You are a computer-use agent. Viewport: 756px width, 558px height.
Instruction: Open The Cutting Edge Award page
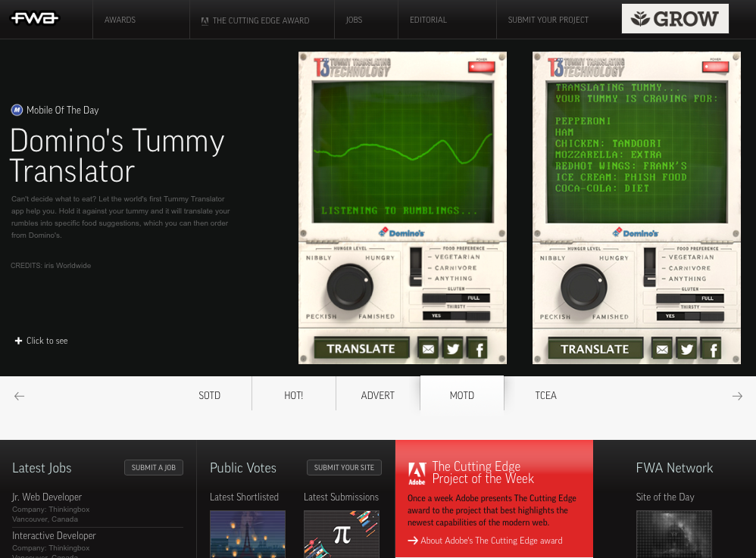pos(261,20)
